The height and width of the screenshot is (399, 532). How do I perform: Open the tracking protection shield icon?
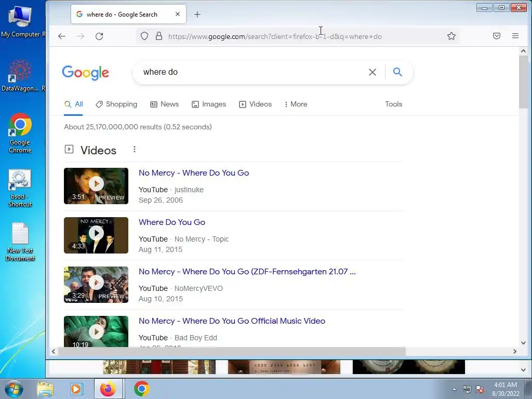coord(144,36)
